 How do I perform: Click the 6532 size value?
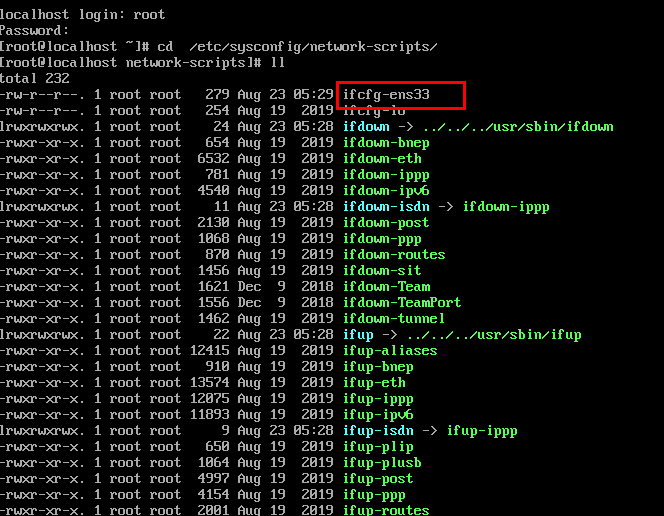(213, 159)
